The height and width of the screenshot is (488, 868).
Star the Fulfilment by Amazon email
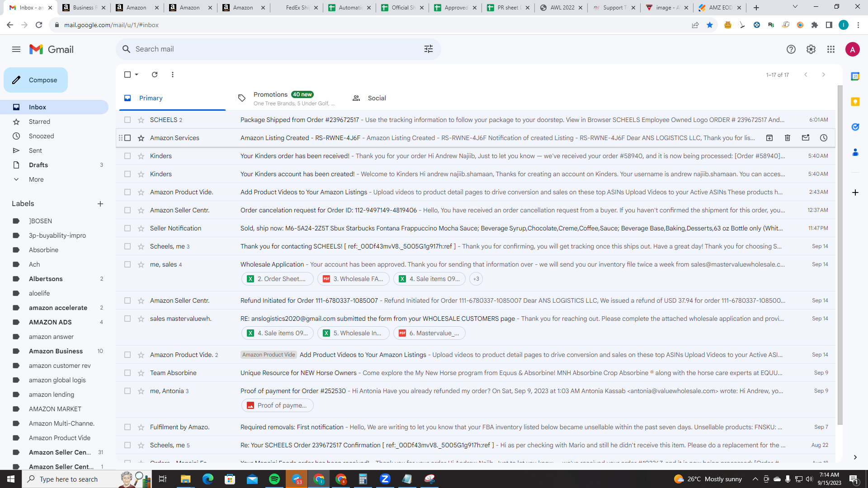(141, 427)
